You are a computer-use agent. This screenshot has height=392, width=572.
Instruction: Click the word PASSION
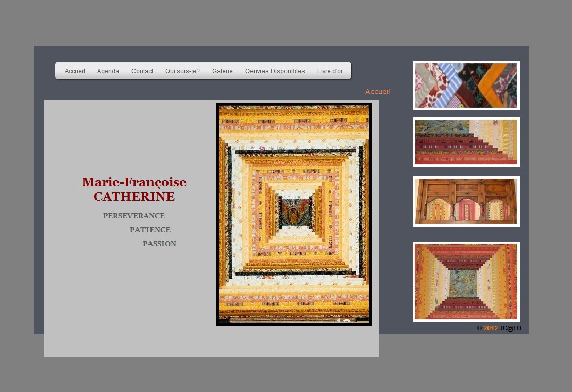click(x=159, y=244)
